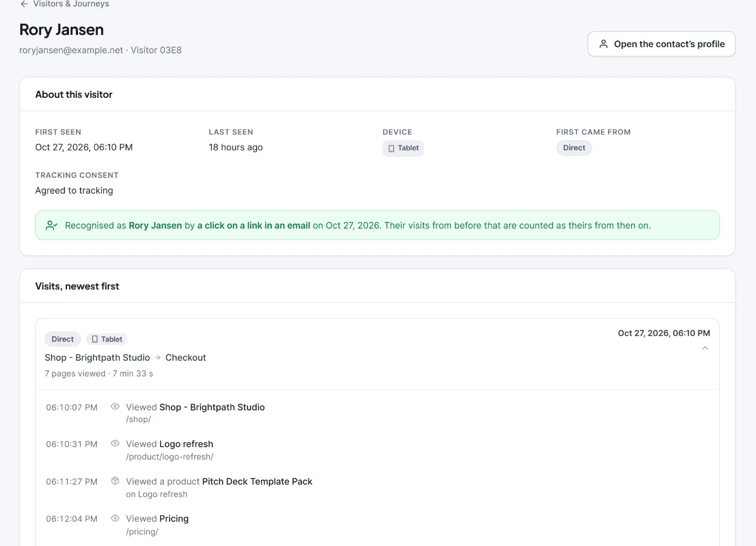The height and width of the screenshot is (546, 756).
Task: Select the roryjansen@example.net email text
Action: [x=71, y=50]
